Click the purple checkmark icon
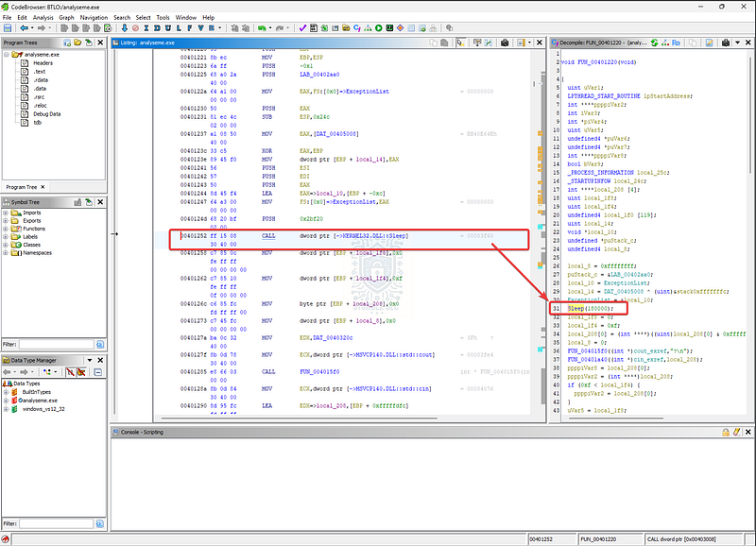 click(302, 28)
